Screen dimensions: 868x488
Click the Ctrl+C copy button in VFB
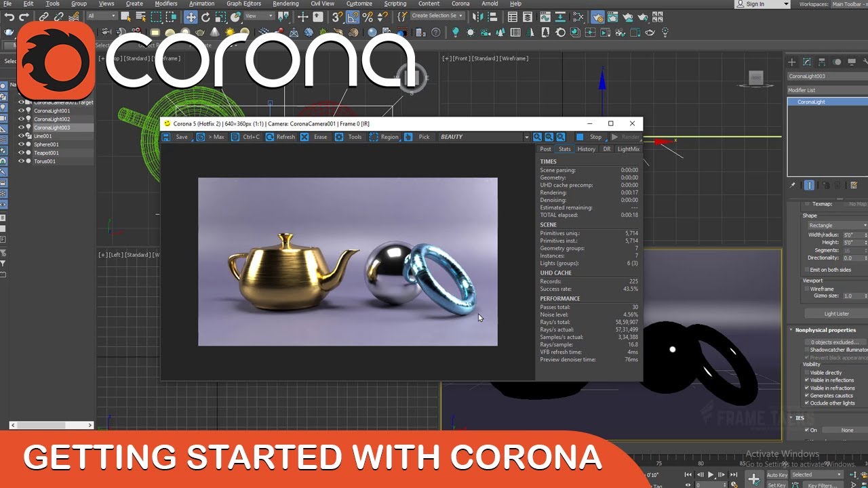(x=245, y=137)
